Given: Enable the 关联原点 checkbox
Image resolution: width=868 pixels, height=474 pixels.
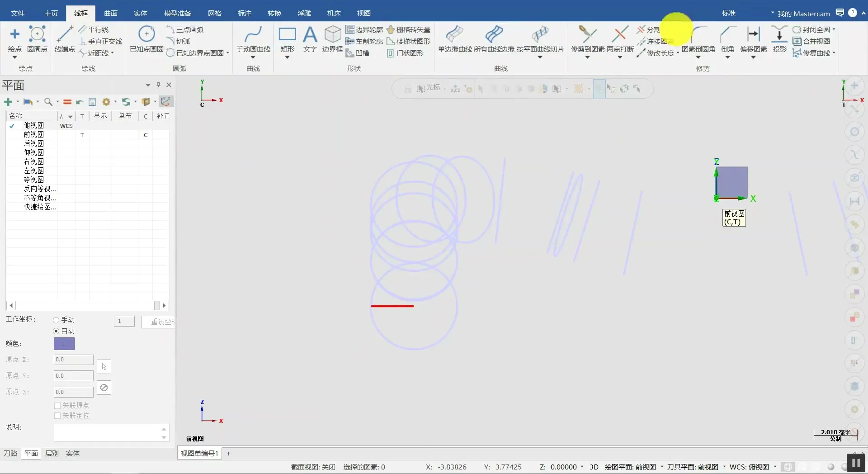Looking at the screenshot, I should coord(57,406).
